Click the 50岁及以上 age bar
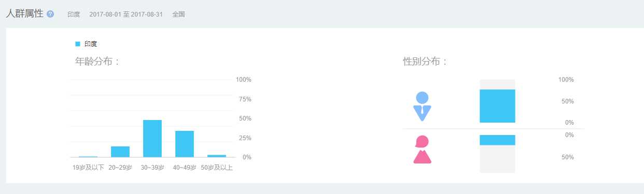644x194 pixels. pos(217,156)
